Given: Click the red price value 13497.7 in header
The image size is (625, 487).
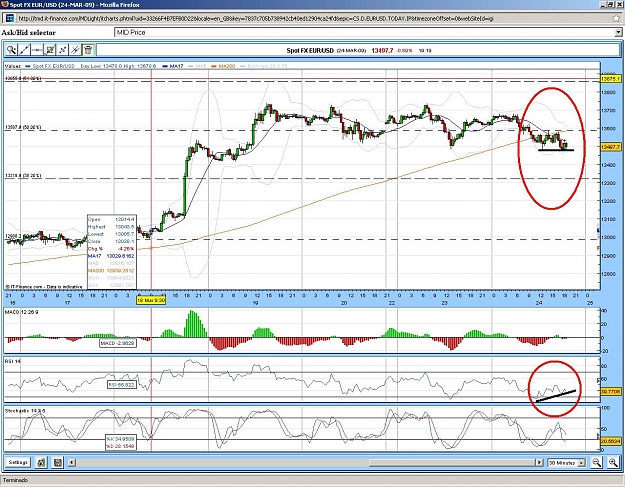Looking at the screenshot, I should 382,51.
